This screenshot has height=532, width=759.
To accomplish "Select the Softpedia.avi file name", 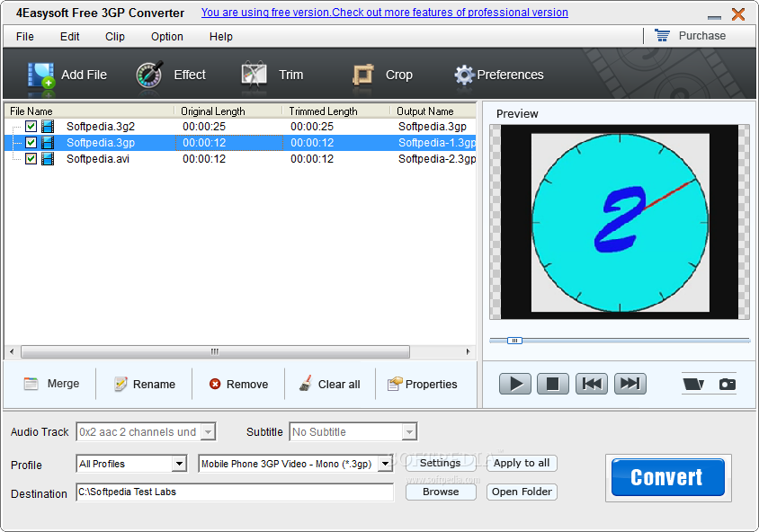I will click(98, 159).
